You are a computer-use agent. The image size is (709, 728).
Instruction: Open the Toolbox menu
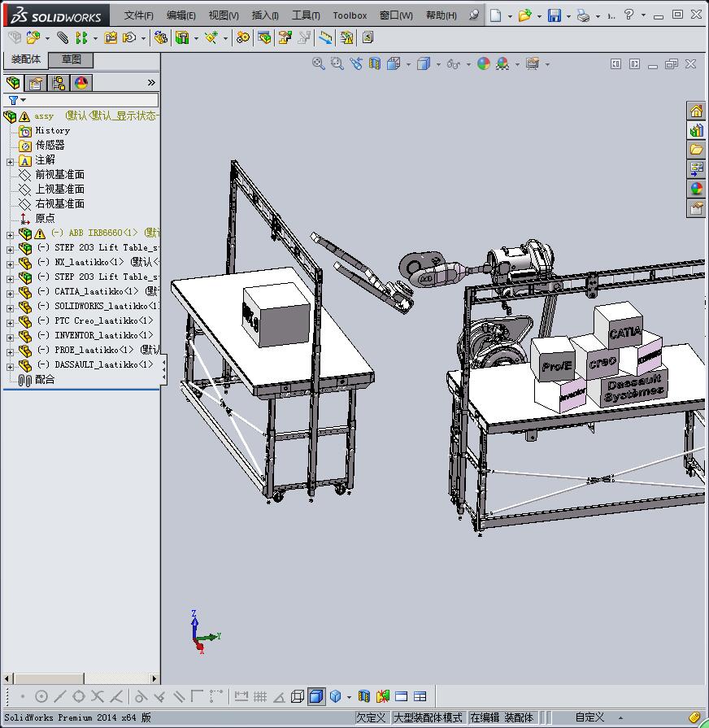pos(350,15)
